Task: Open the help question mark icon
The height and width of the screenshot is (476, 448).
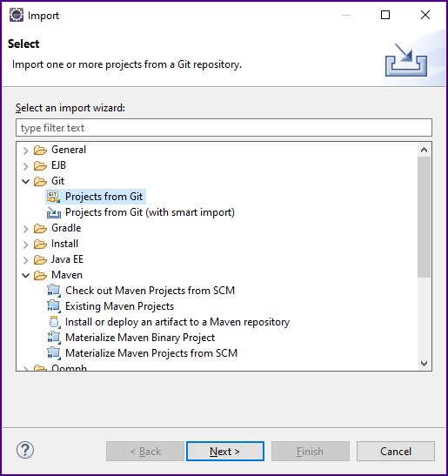Action: [25, 450]
